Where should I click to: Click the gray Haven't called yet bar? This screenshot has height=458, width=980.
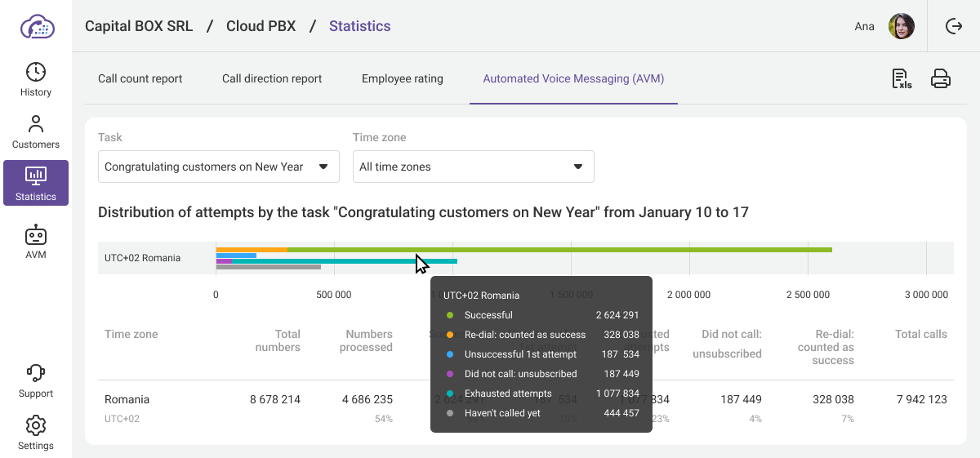coord(269,267)
